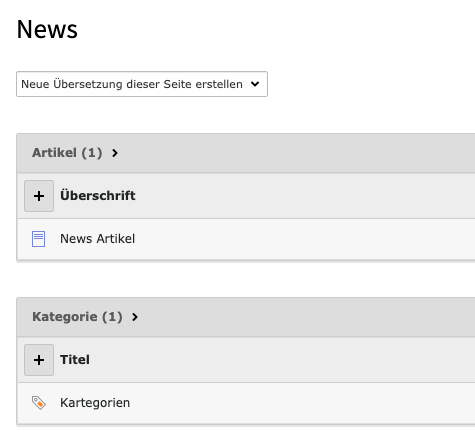Click the chevron arrow next to Artikel (1)

tap(115, 153)
